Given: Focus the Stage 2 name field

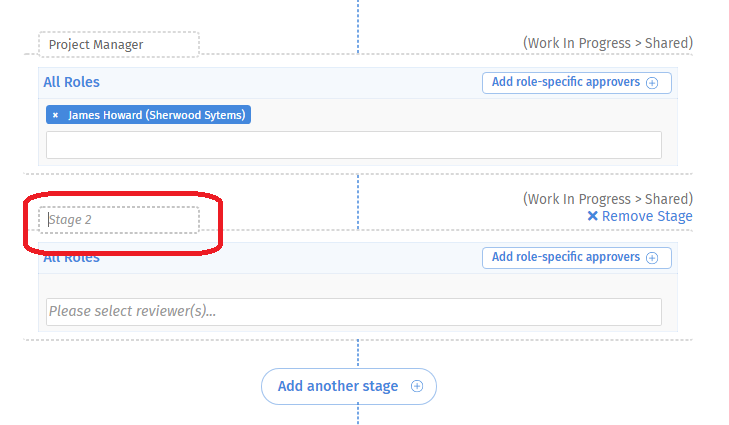Looking at the screenshot, I should 119,220.
